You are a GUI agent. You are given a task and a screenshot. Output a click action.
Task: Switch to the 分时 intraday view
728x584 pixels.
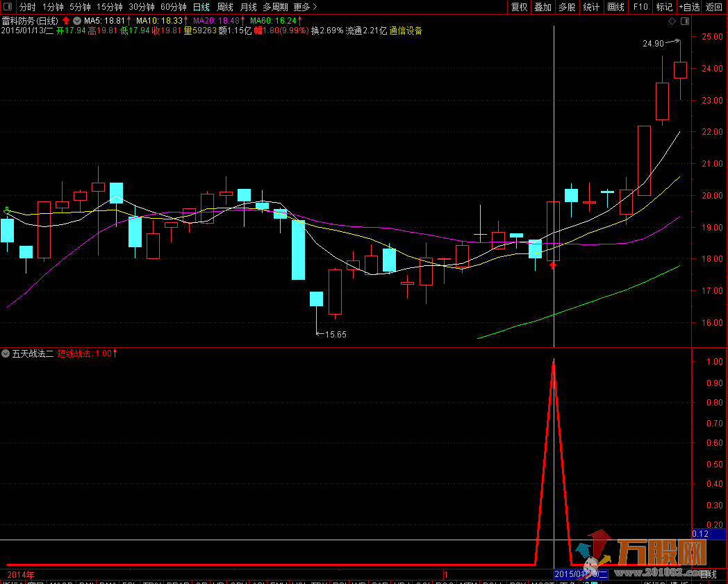point(27,7)
